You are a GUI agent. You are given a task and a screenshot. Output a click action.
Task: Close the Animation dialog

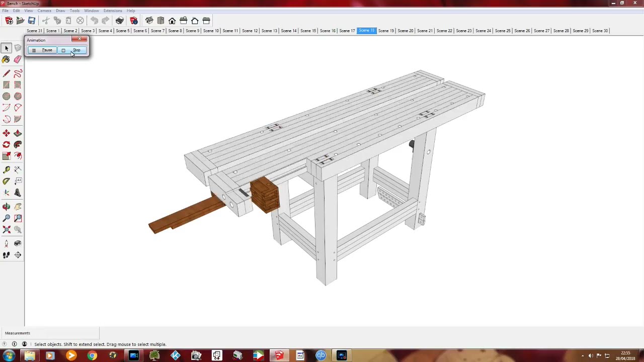[x=79, y=39]
